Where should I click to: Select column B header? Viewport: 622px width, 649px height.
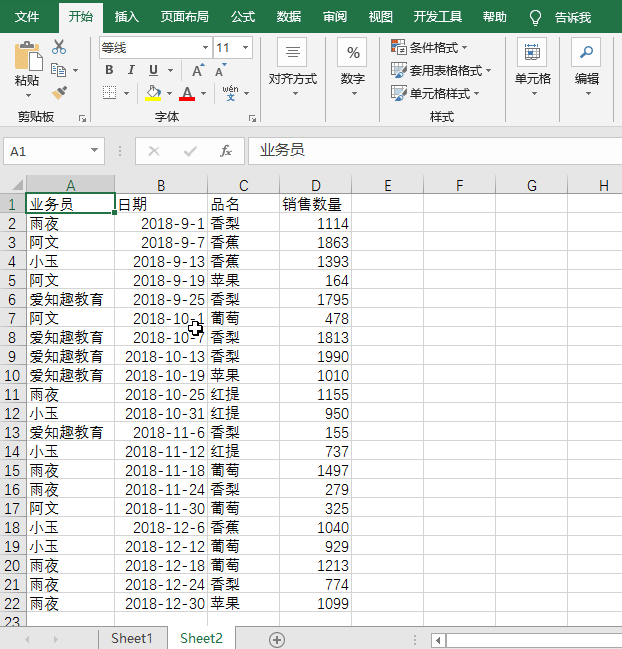pyautogui.click(x=161, y=185)
